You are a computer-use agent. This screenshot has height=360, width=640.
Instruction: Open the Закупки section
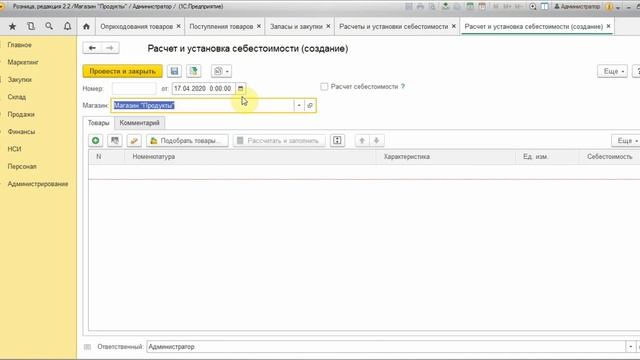[20, 80]
